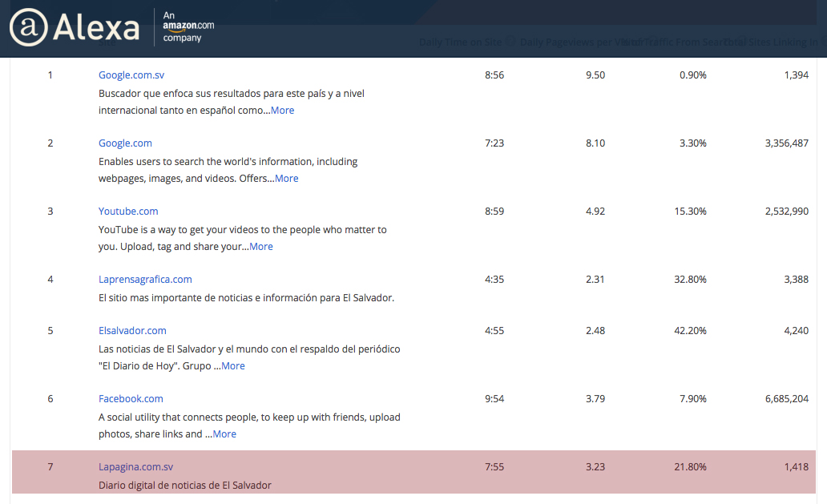827x504 pixels.
Task: Expand More on Google.com.sv description
Action: (282, 111)
